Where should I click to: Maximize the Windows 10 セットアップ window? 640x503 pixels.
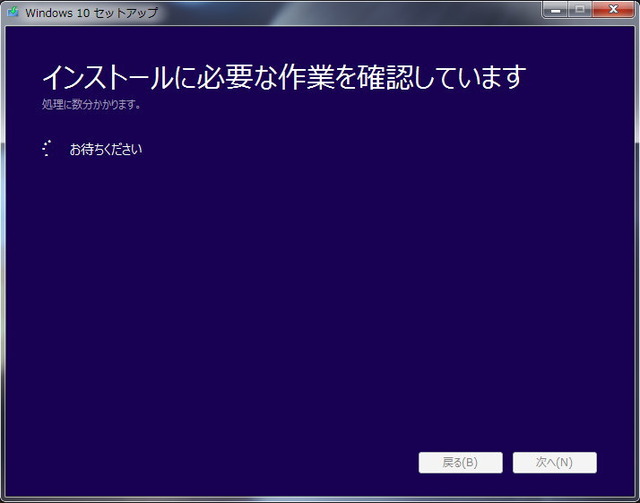pos(580,10)
